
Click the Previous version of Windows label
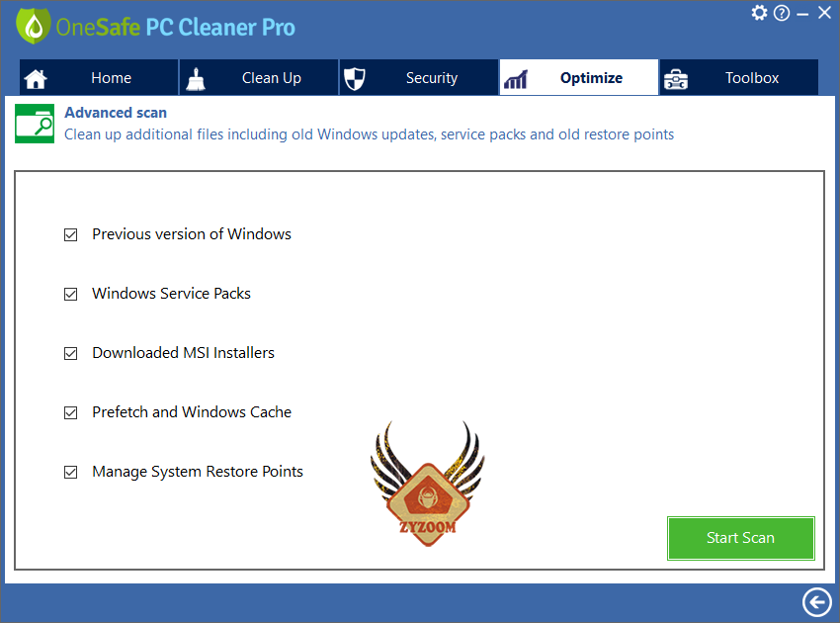click(x=192, y=234)
